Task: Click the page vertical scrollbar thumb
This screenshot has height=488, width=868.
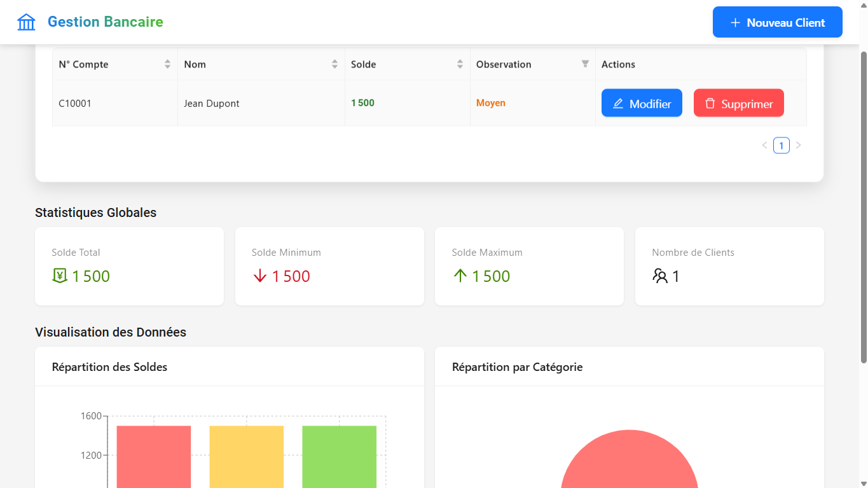Action: (864, 207)
